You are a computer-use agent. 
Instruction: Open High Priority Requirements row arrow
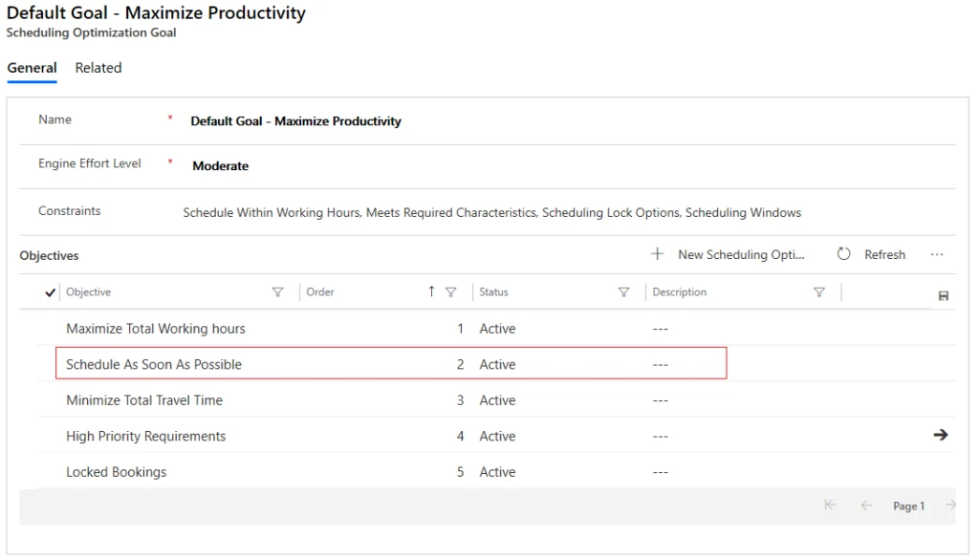(941, 435)
